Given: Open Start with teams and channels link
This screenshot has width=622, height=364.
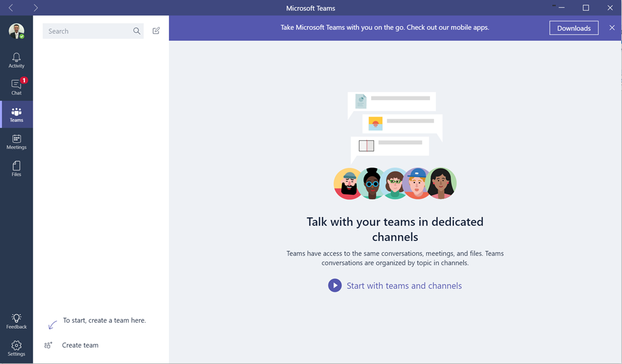Looking at the screenshot, I should [404, 286].
